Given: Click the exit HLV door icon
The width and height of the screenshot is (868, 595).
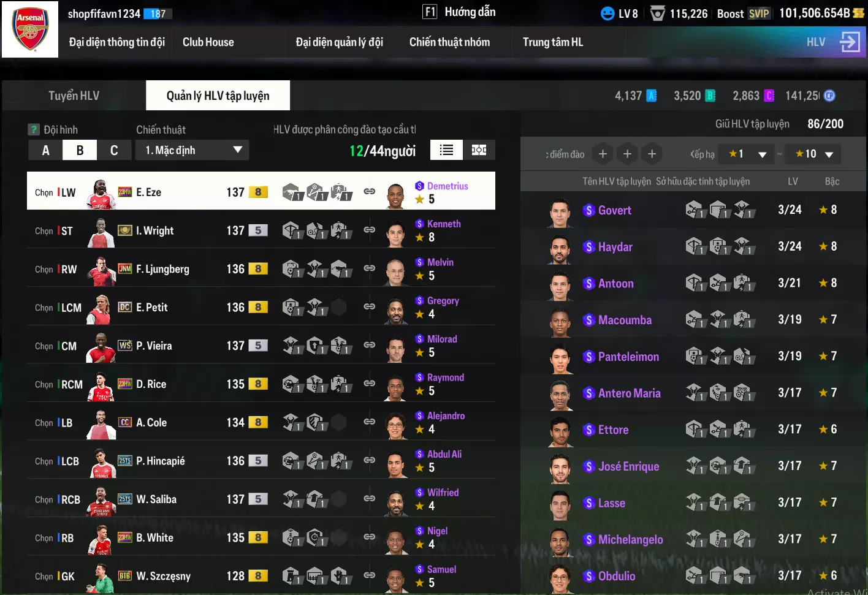Looking at the screenshot, I should coord(850,42).
